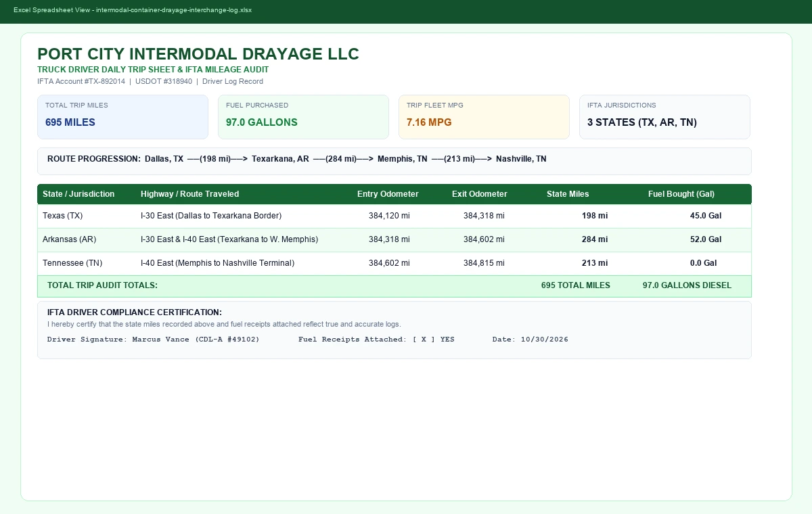Select exit odometer 384,815 mi
This screenshot has height=514, width=812.
[484, 263]
